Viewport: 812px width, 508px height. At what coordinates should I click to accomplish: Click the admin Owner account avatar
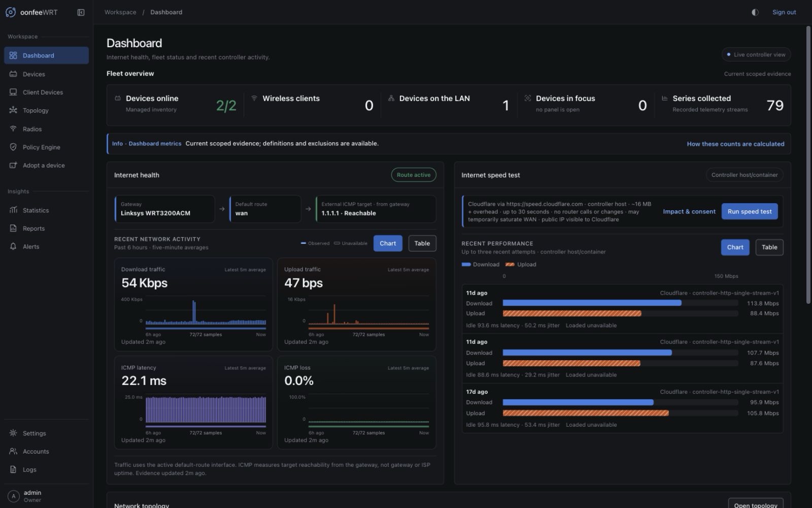click(x=14, y=496)
